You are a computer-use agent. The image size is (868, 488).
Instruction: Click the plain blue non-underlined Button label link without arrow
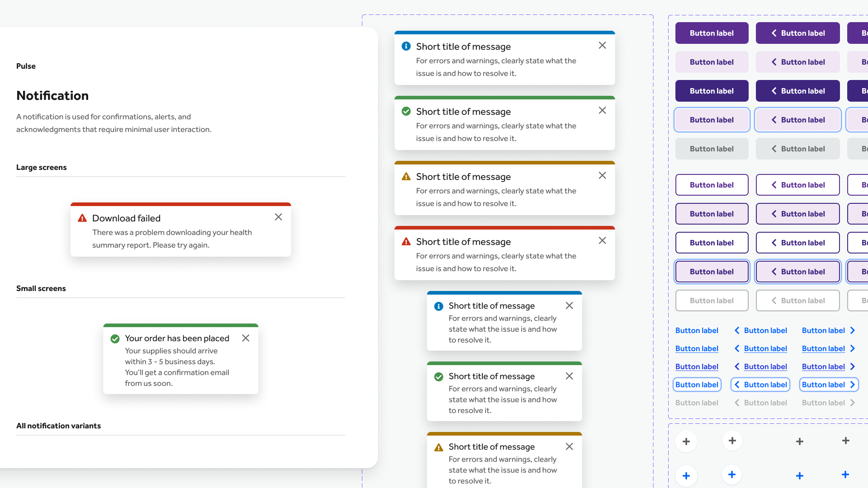(697, 330)
